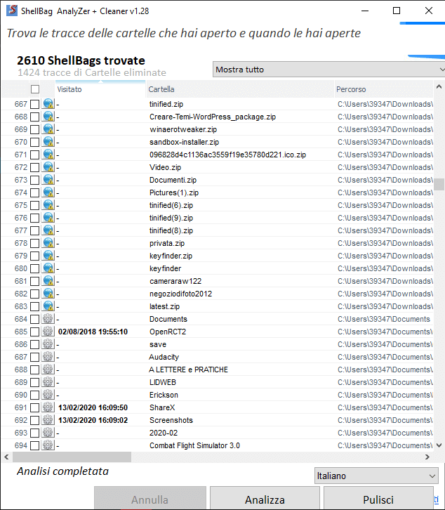Click the vertical scrollbar down arrow
Viewport: 445px width, 510px height.
[439, 445]
